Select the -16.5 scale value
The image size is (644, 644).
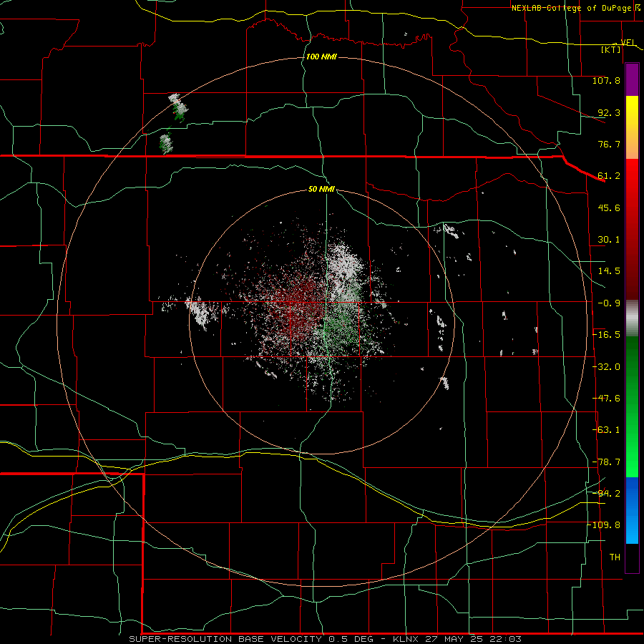tap(606, 335)
